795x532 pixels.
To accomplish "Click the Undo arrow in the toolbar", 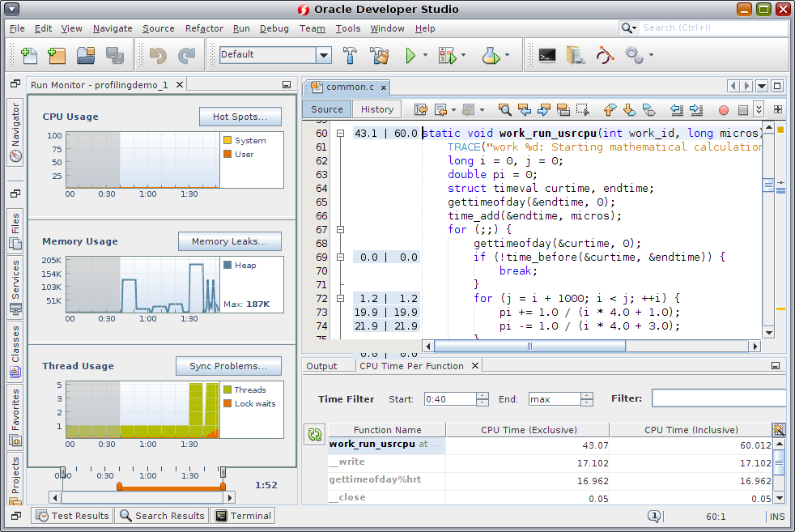I will point(158,55).
